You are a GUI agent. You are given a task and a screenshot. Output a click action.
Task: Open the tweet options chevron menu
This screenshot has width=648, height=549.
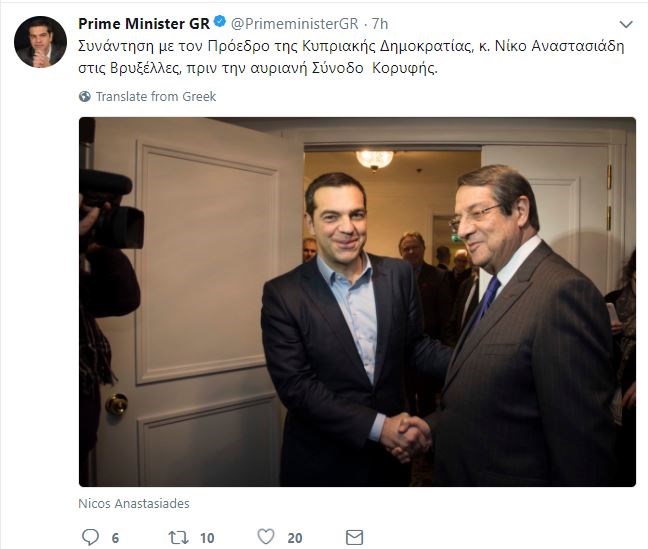[x=626, y=24]
